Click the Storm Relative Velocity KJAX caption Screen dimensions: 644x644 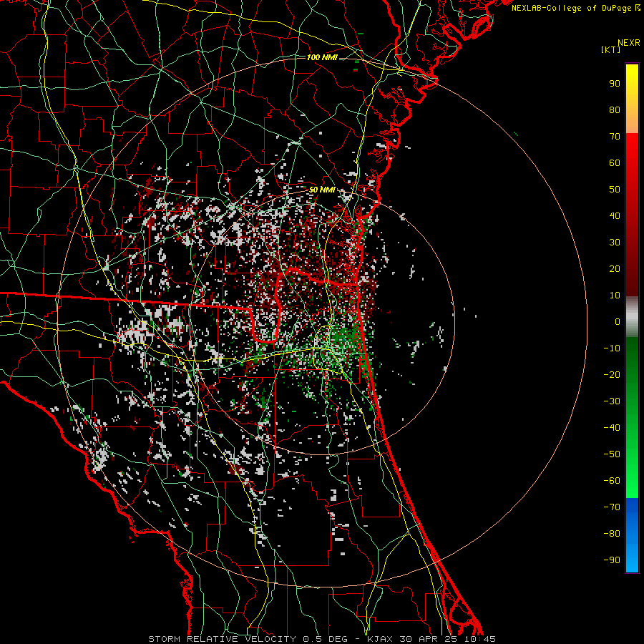[322, 639]
